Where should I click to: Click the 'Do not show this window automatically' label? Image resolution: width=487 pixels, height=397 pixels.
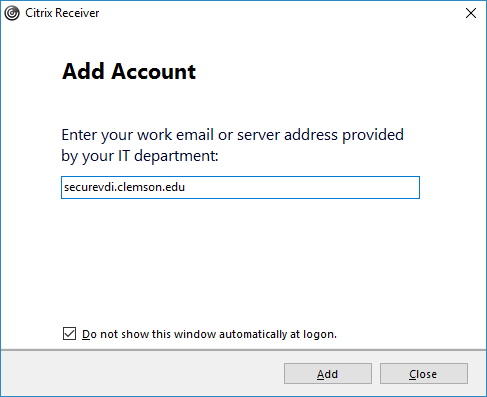pyautogui.click(x=209, y=334)
